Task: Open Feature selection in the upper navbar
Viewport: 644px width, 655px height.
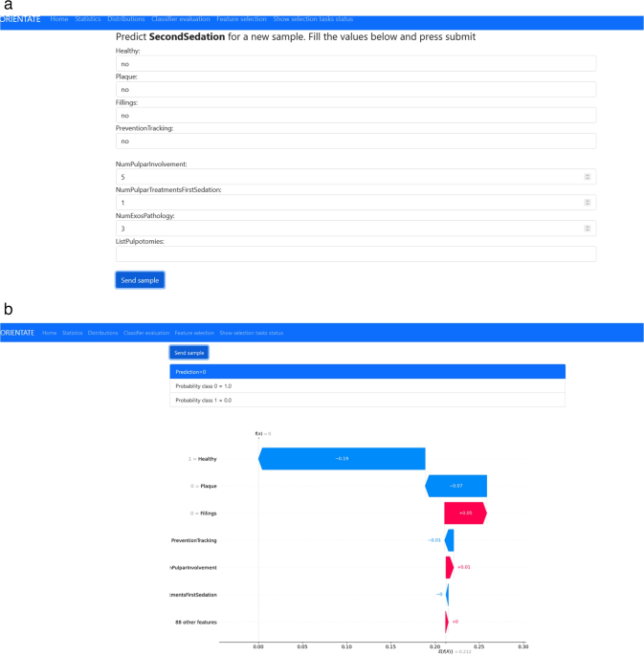Action: click(x=241, y=19)
